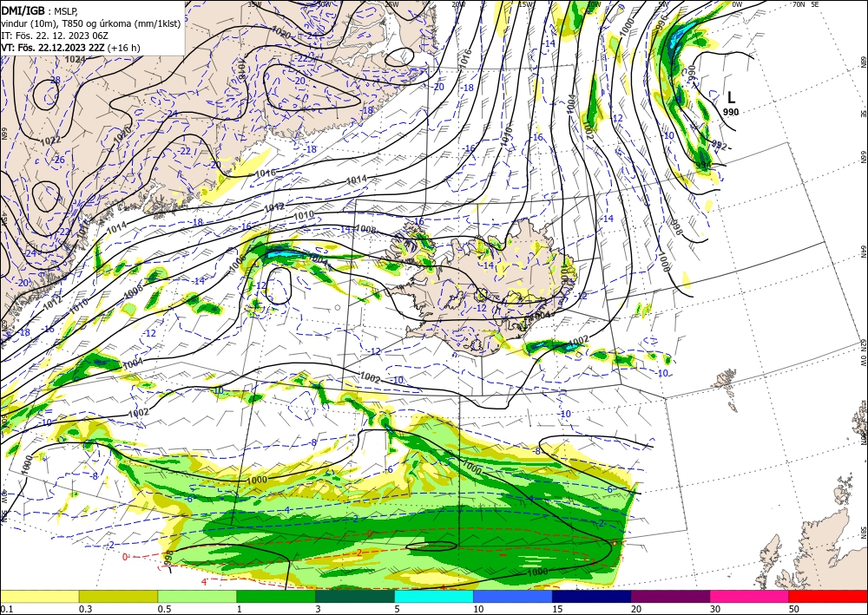Viewport: 868px width, 615px height.
Task: Click the bold '1024' high pressure value
Action: point(75,59)
